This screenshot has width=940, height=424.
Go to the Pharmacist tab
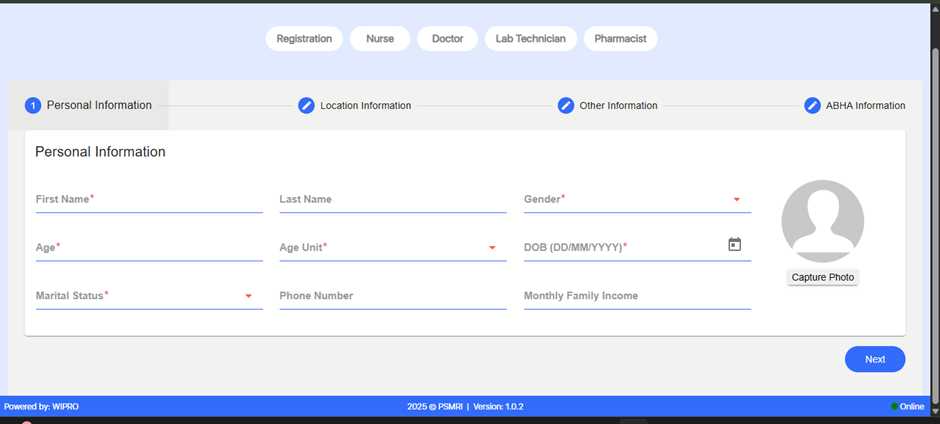pos(620,39)
